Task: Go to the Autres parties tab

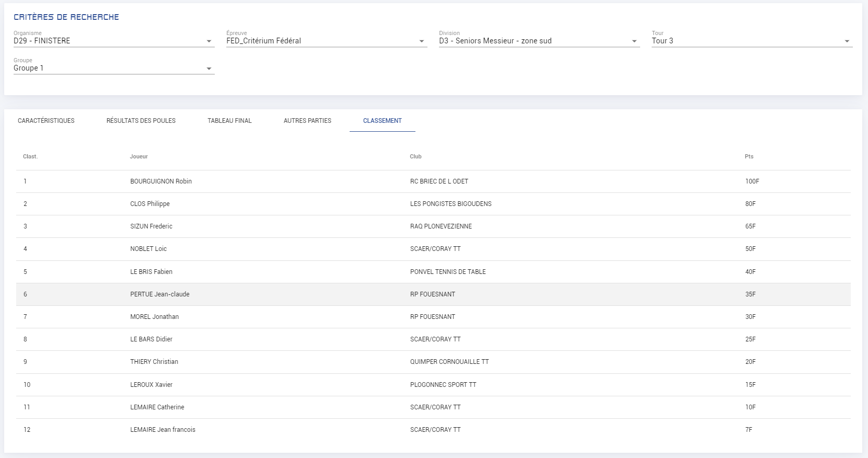Action: [307, 121]
